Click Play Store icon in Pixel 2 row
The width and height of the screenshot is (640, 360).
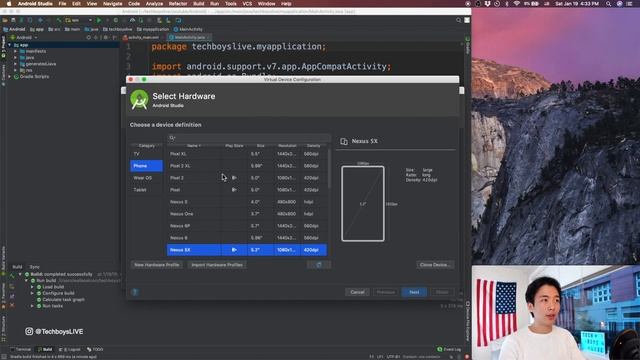(x=234, y=178)
